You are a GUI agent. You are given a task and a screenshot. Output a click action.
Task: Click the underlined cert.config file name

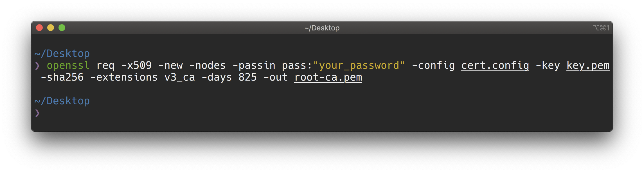495,65
